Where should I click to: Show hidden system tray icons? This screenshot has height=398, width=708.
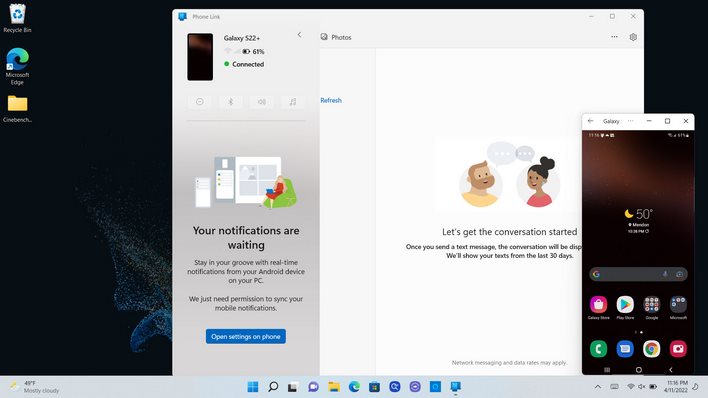tap(598, 387)
